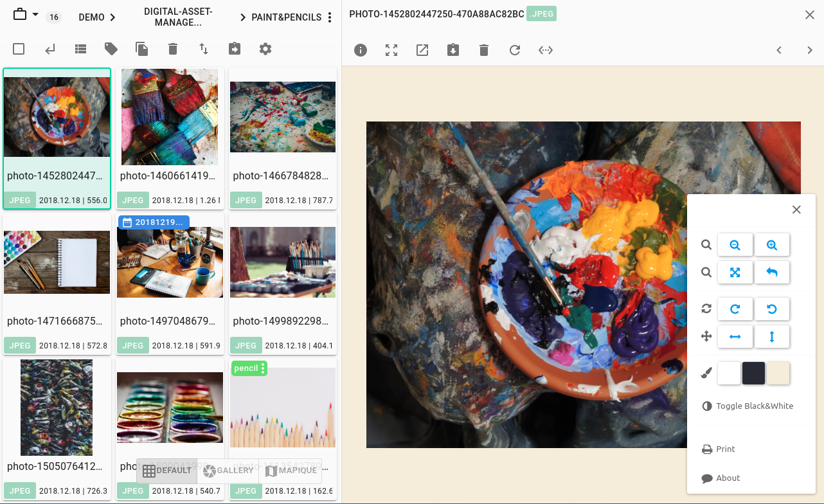Screen dimensions: 824x504
Task: Expand the chevron after DEMO breadcrumb
Action: click(113, 17)
